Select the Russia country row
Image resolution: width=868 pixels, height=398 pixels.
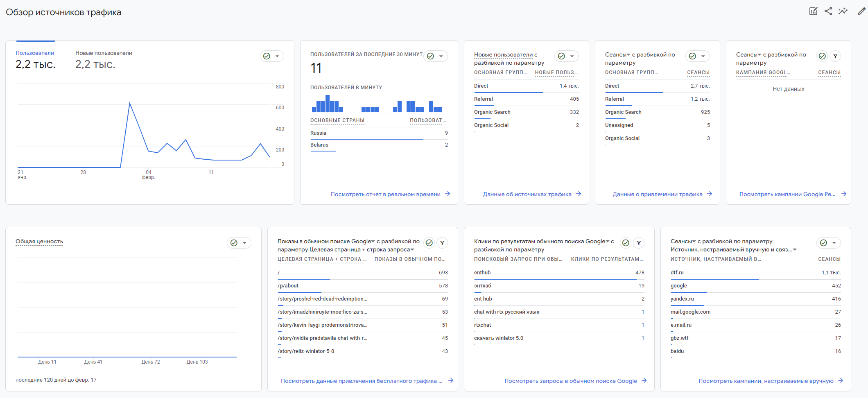pyautogui.click(x=379, y=133)
